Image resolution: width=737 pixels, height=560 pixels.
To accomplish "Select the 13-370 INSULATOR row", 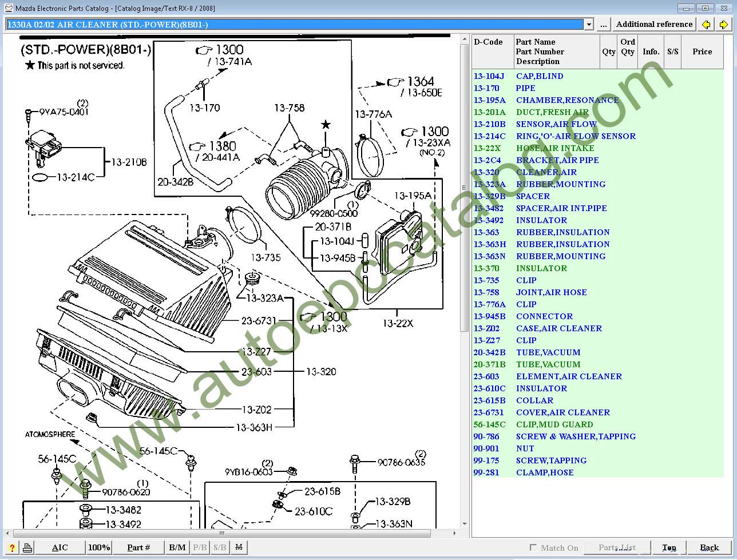I will [x=598, y=268].
